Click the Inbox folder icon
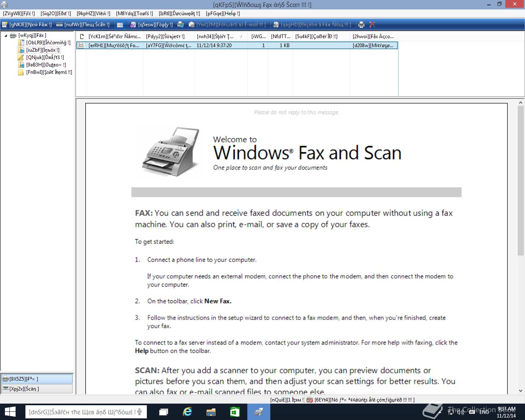This screenshot has width=525, height=420. pos(21,50)
